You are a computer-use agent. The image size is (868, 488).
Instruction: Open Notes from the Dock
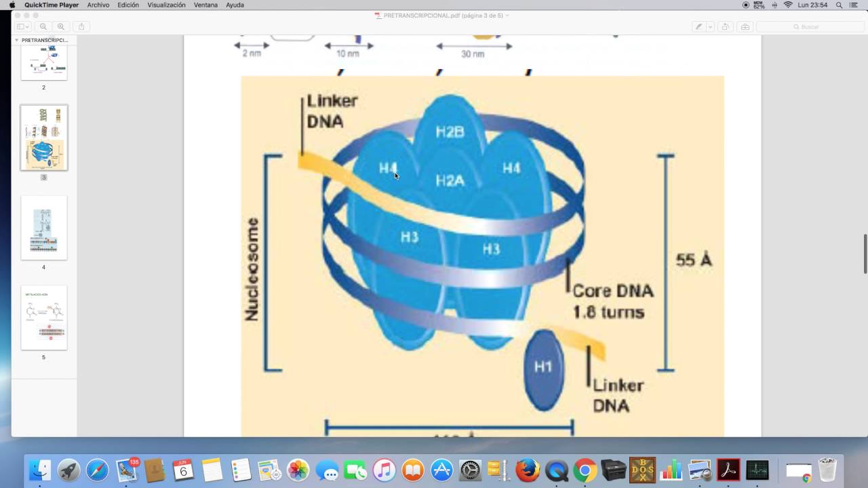coord(212,470)
